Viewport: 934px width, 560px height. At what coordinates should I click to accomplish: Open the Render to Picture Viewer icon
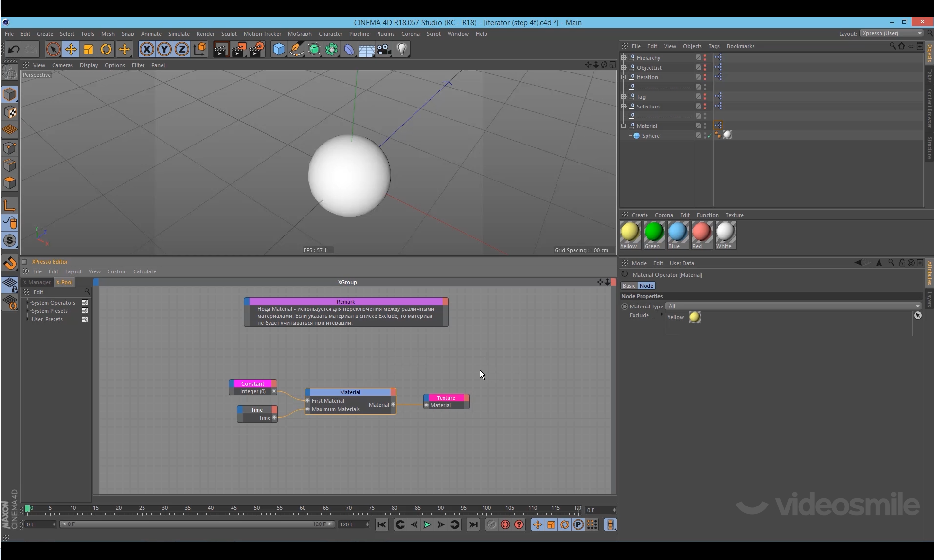[x=238, y=49]
